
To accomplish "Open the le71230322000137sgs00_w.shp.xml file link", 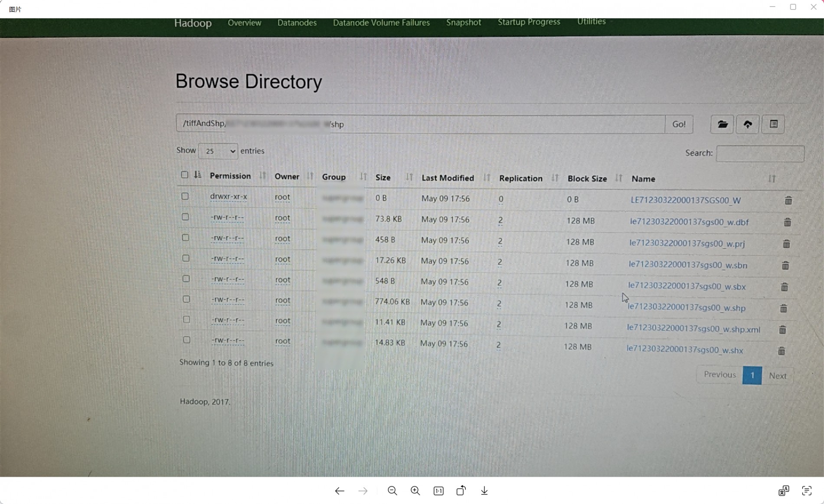I will click(693, 329).
